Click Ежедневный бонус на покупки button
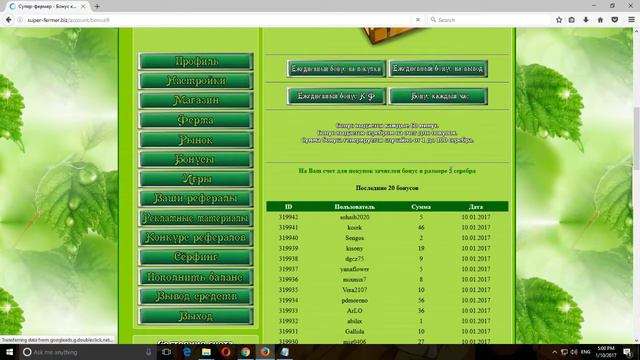The image size is (640, 360). pyautogui.click(x=336, y=69)
